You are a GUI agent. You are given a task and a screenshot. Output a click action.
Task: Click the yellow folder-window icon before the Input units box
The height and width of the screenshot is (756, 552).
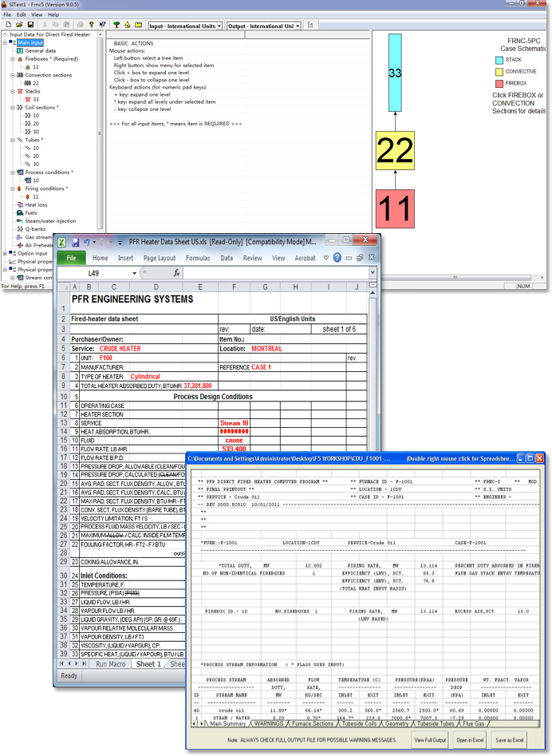[138, 25]
